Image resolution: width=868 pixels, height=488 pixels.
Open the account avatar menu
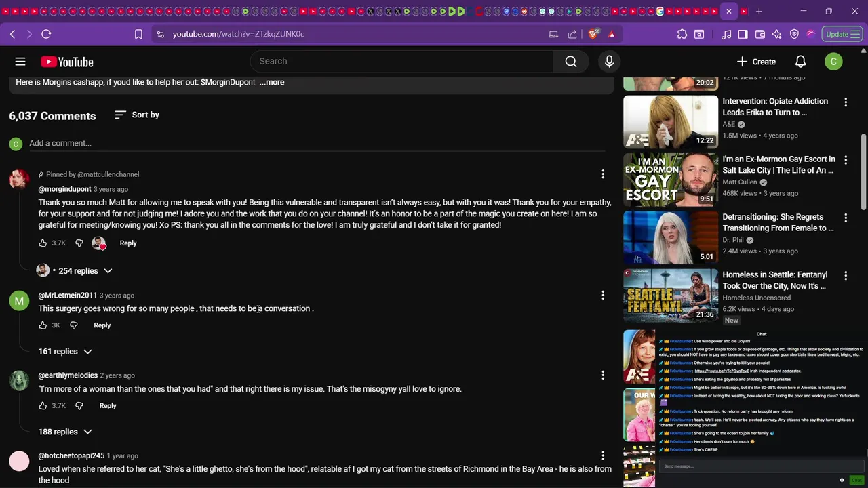[x=833, y=62]
